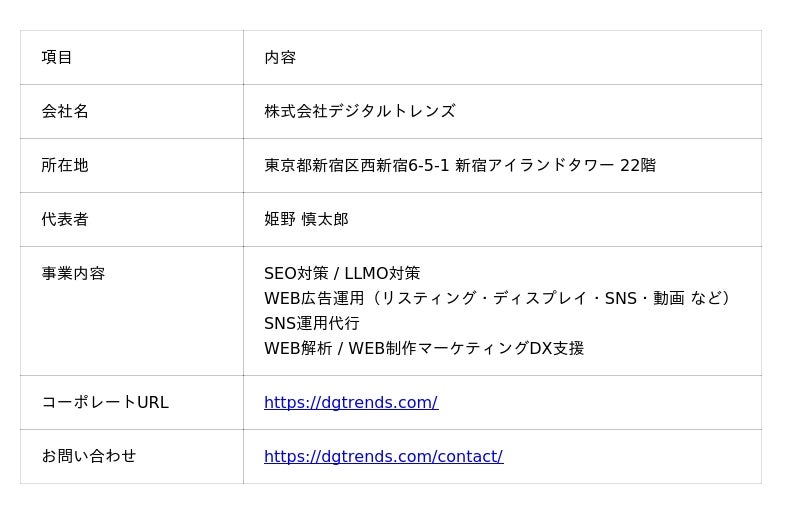Open the https://dgtrends.com/ corporate link
Viewport: 800px width, 514px height.
[350, 402]
